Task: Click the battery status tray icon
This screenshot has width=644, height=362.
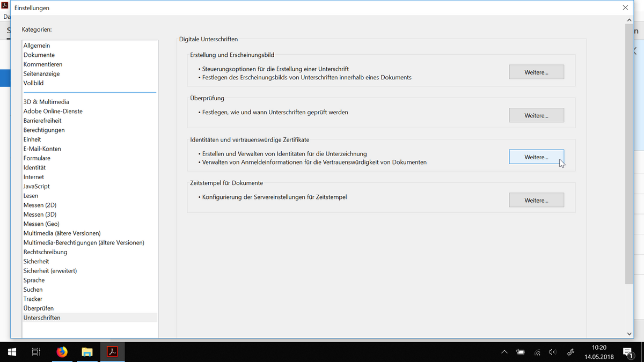Action: [521, 352]
